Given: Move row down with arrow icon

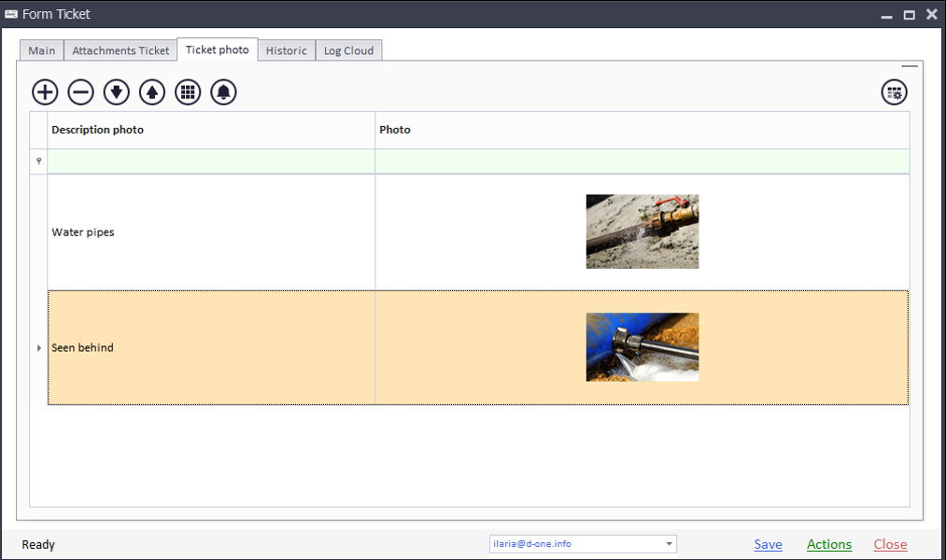Looking at the screenshot, I should 117,92.
